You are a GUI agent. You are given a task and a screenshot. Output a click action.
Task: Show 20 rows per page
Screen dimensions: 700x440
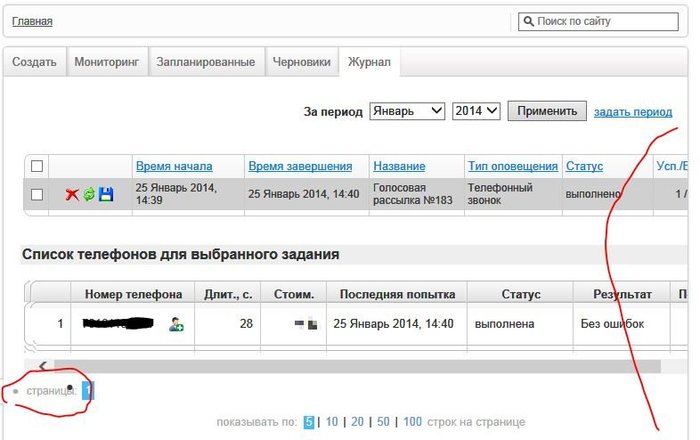357,422
